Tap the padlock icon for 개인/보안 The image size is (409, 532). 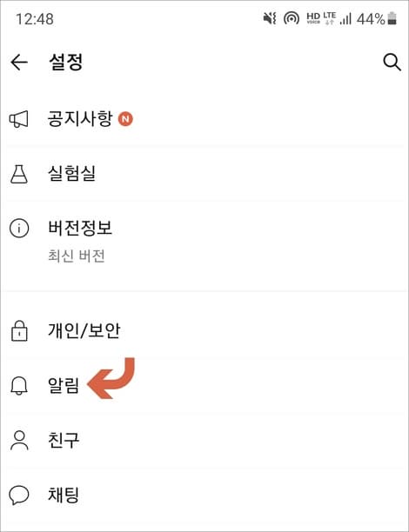(19, 331)
